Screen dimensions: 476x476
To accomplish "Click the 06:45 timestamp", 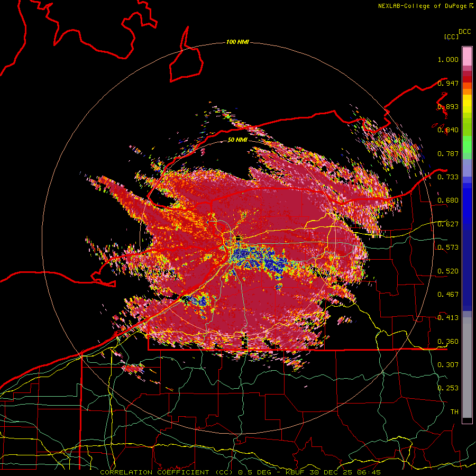I will (370, 472).
